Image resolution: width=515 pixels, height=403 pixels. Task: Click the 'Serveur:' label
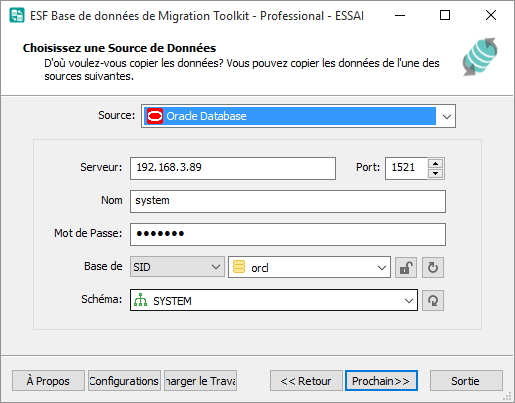tap(101, 167)
